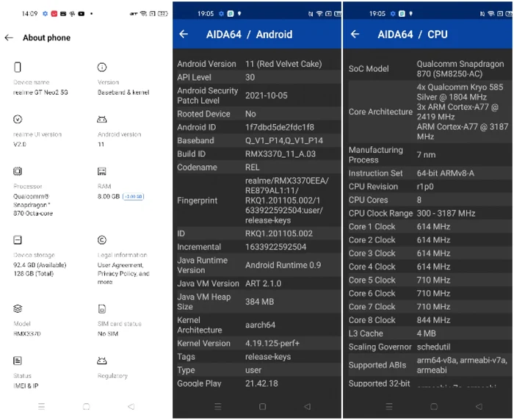Tap the security patch level 2021-10-05 value
This screenshot has height=420, width=514.
pyautogui.click(x=266, y=95)
